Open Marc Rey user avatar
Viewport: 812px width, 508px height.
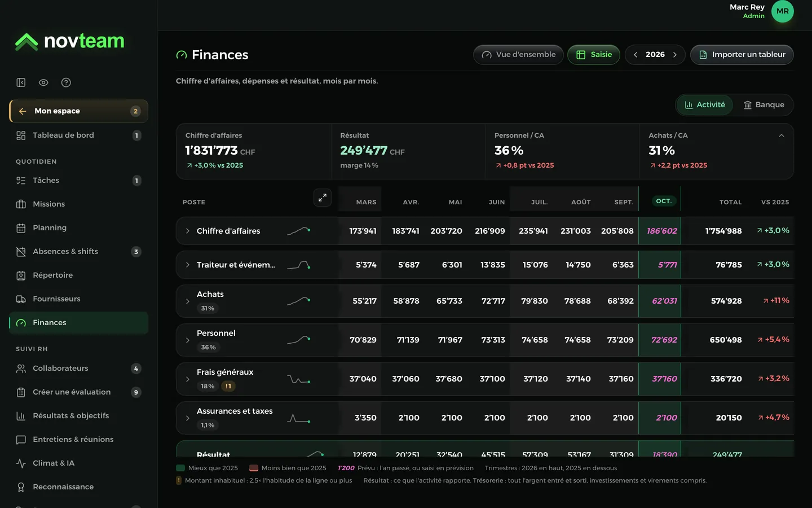click(783, 11)
